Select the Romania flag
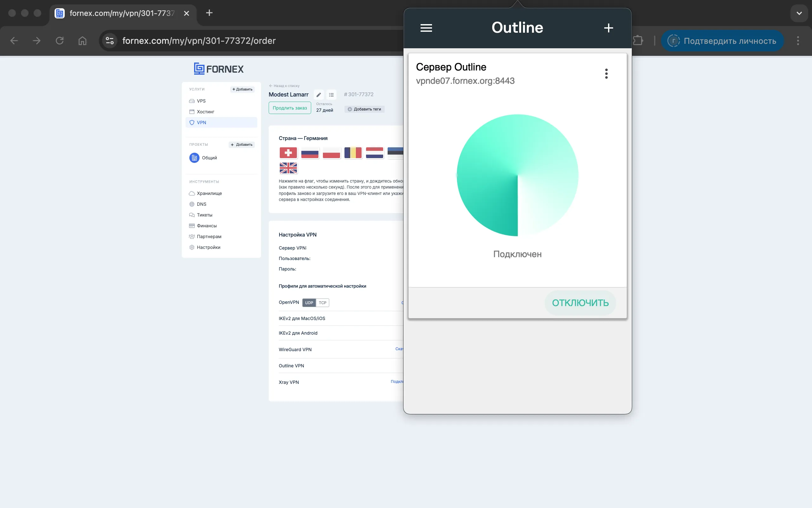Screen dimensions: 812x508 coord(353,153)
